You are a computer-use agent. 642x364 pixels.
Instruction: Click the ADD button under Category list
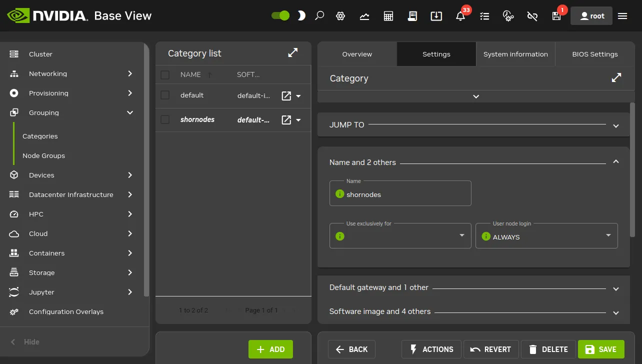(270, 349)
